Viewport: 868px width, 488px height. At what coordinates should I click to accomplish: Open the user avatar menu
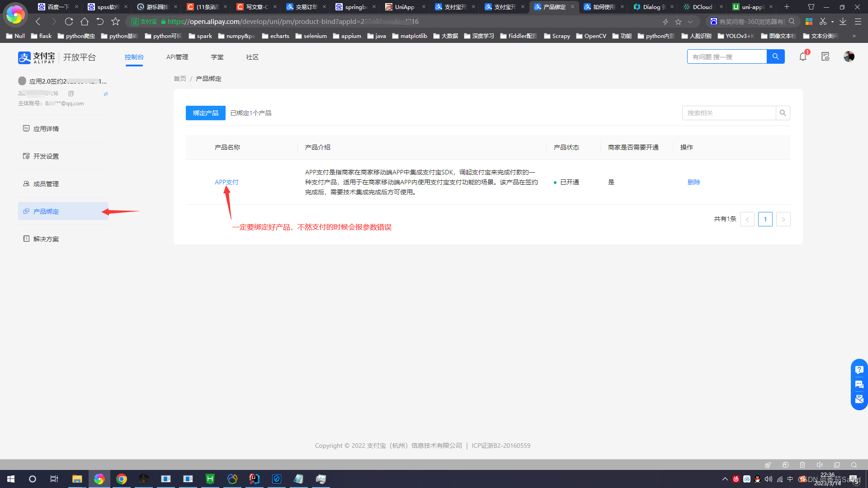click(x=849, y=56)
